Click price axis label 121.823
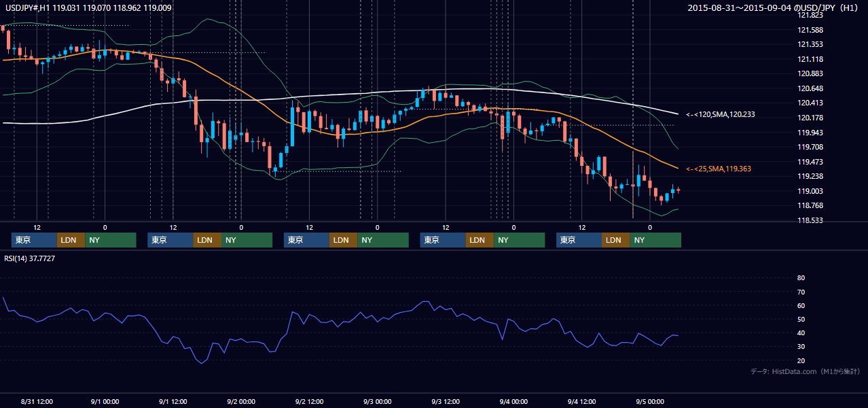Image resolution: width=868 pixels, height=408 pixels. click(x=810, y=15)
